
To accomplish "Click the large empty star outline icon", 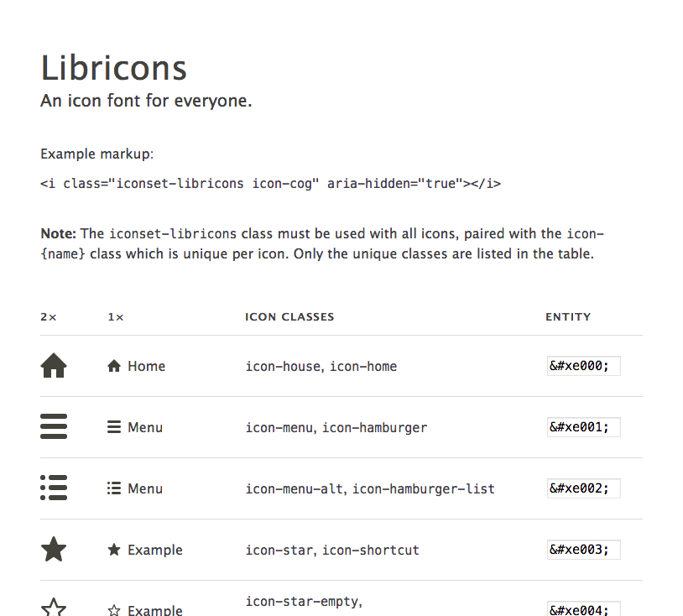I will pyautogui.click(x=54, y=608).
